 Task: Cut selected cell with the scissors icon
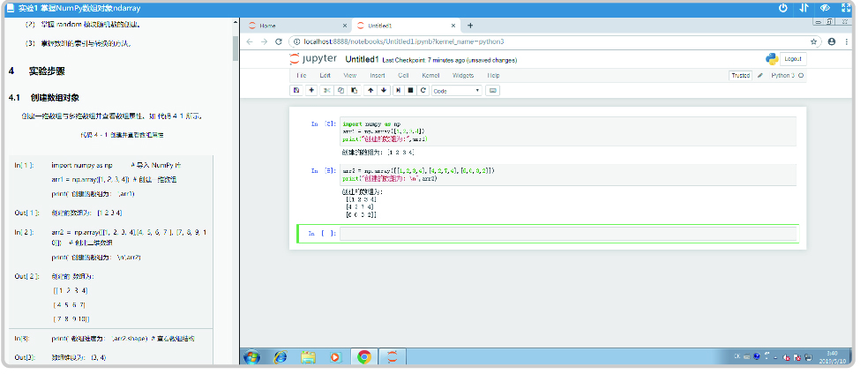[326, 90]
